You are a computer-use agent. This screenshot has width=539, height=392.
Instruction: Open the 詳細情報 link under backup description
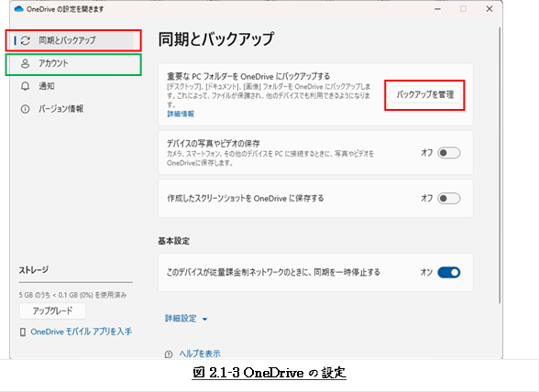[181, 114]
